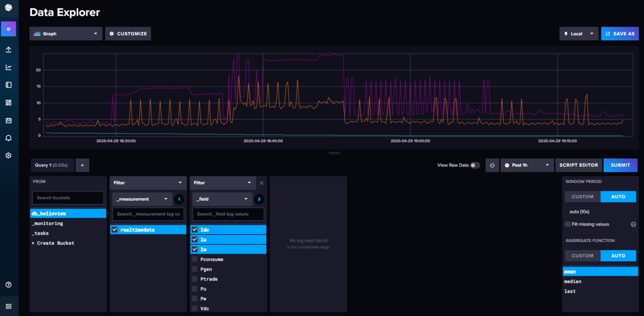Open the Settings gear icon

(9, 156)
